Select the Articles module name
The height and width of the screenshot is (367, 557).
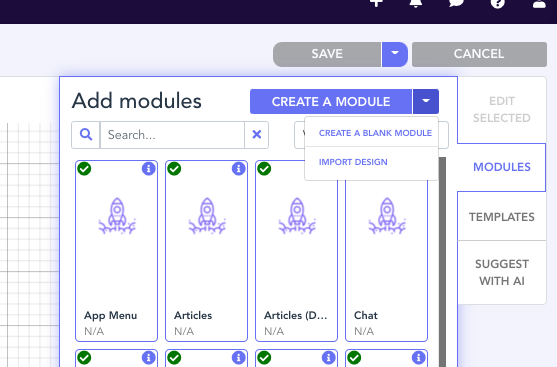193,315
